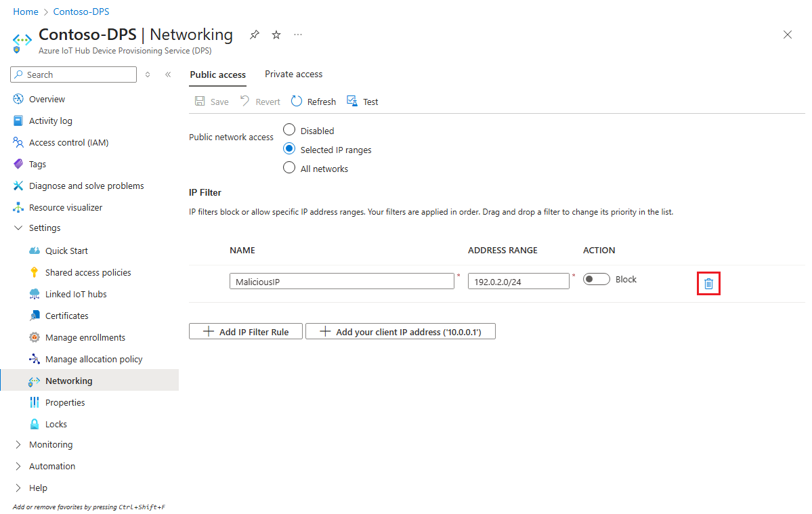Toggle the Block action switch

point(596,278)
